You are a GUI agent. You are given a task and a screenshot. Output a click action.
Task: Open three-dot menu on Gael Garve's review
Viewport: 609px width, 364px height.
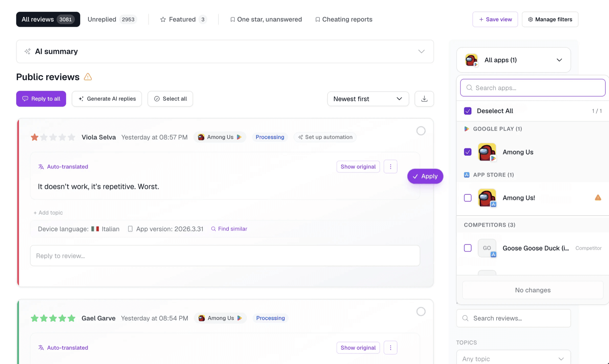(390, 348)
